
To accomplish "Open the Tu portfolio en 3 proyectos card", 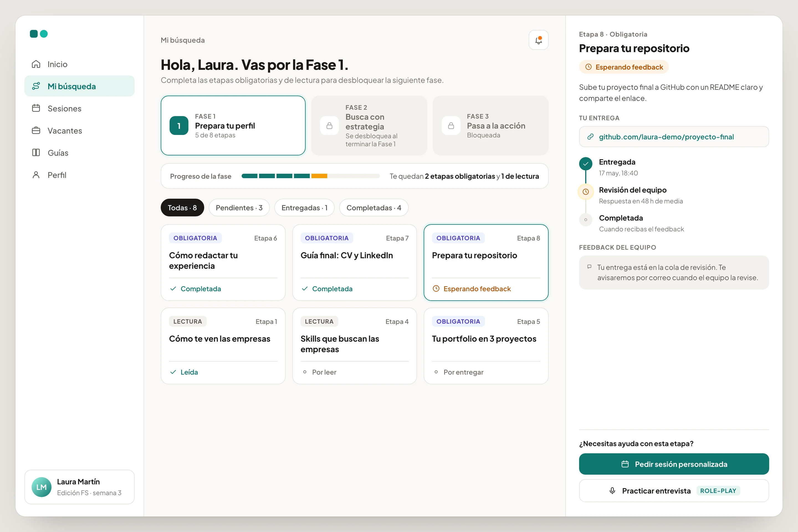I will point(486,346).
